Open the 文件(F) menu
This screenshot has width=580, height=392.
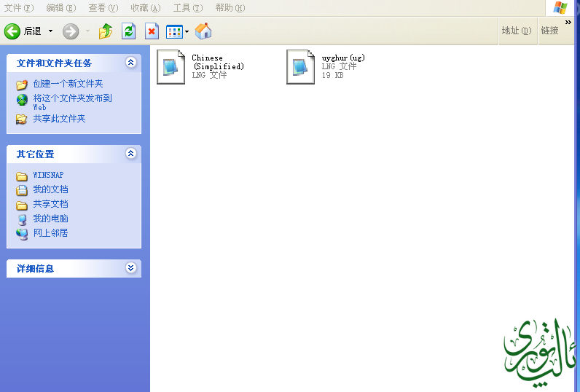tap(19, 8)
